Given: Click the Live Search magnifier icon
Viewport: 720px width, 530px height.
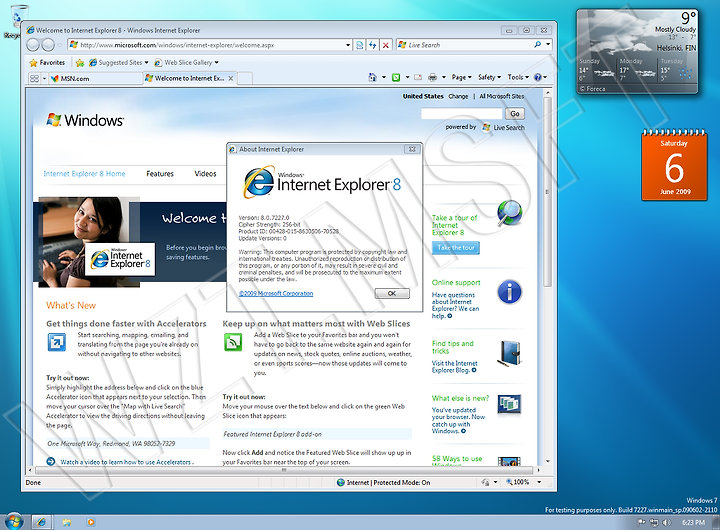Looking at the screenshot, I should point(538,45).
